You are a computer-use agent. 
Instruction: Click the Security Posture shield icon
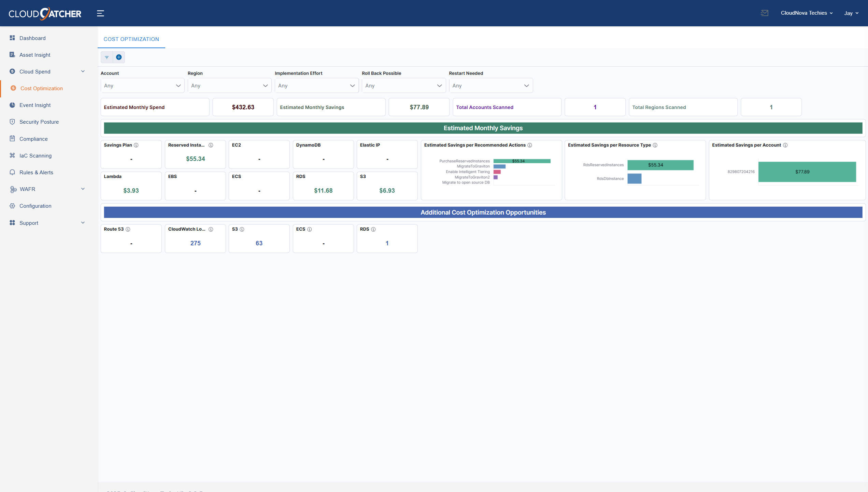(12, 122)
